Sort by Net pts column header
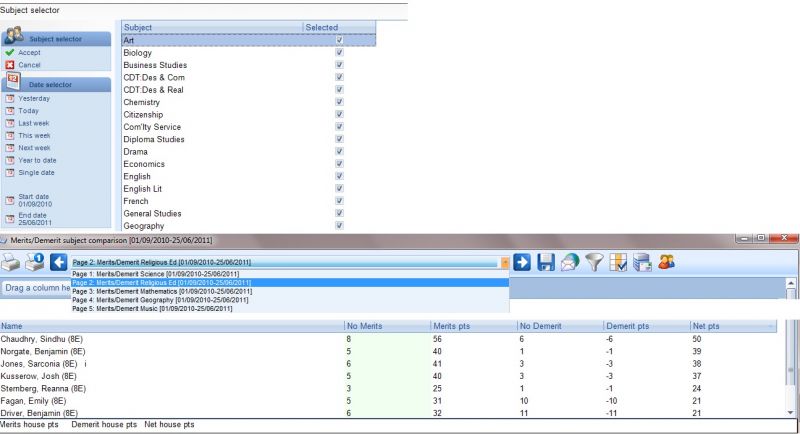Image resolution: width=800 pixels, height=434 pixels. [x=733, y=326]
